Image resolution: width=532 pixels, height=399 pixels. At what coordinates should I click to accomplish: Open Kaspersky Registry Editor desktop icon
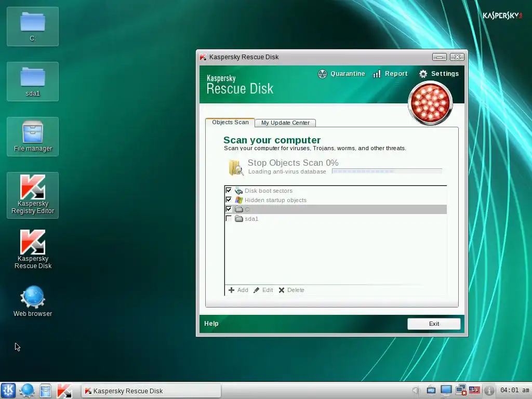33,195
